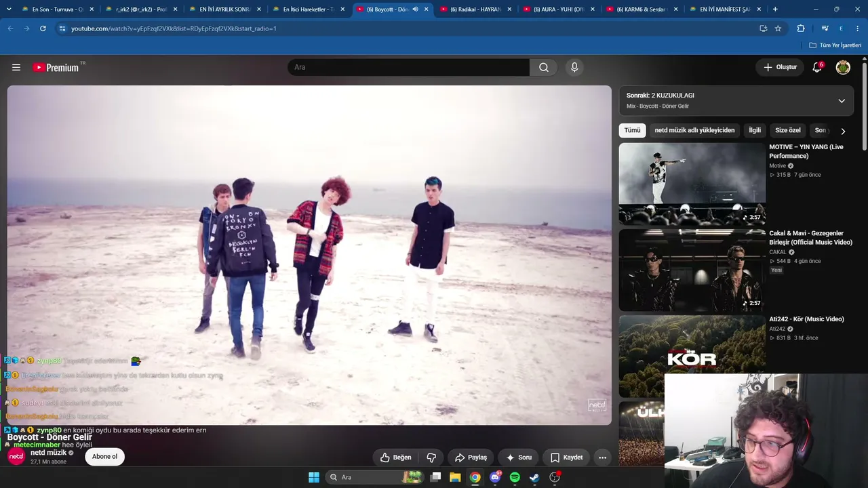Open Ati242 - Kör video title
This screenshot has height=488, width=868.
pos(806,319)
